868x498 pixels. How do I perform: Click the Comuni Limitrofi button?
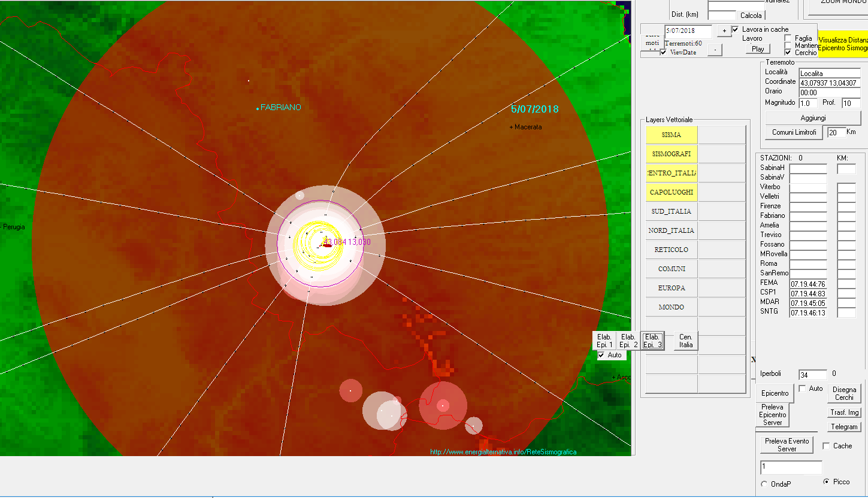794,132
